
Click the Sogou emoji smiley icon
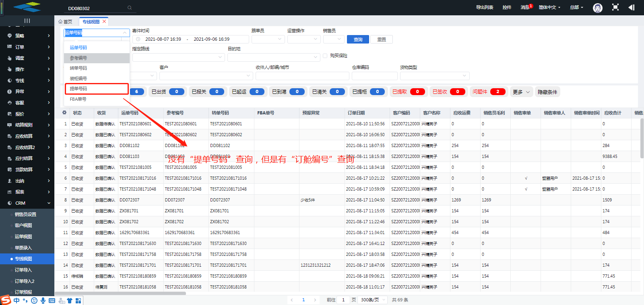pyautogui.click(x=34, y=301)
